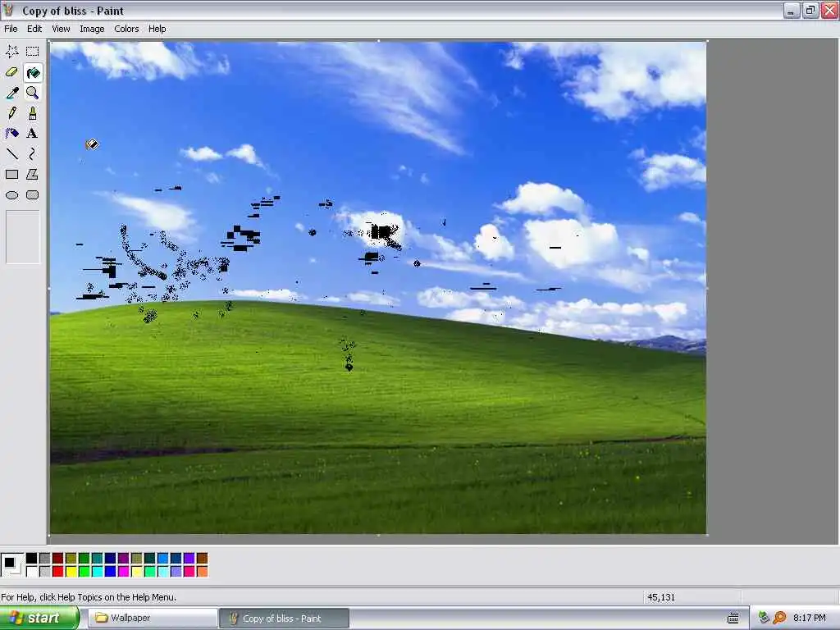The width and height of the screenshot is (840, 630).
Task: Select the rectangular Select tool
Action: coord(33,52)
